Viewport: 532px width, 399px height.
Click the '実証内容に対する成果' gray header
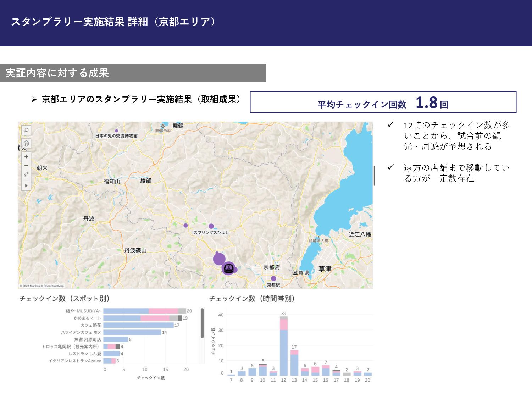pos(133,73)
